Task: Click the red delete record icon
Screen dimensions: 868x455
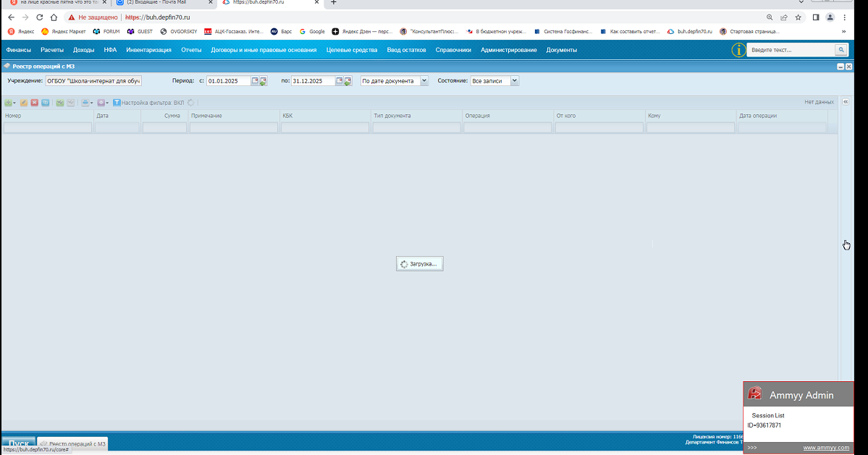Action: coord(34,103)
